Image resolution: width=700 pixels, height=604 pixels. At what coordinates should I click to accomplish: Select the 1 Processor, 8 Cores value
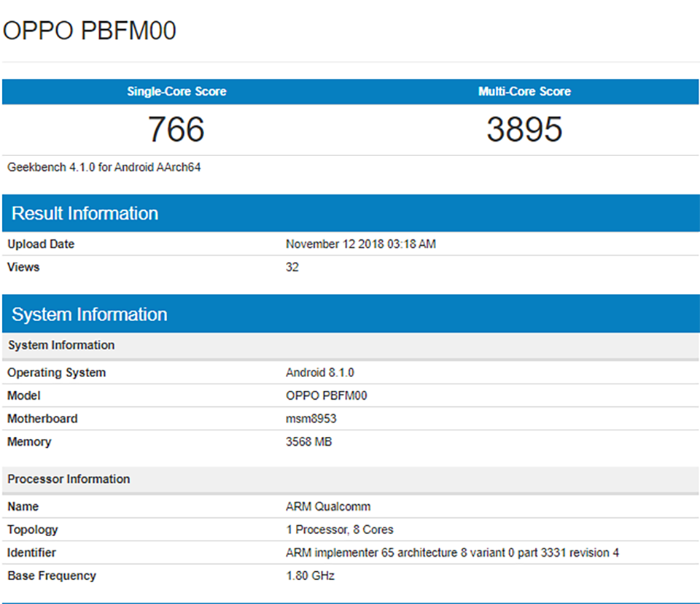(x=340, y=530)
